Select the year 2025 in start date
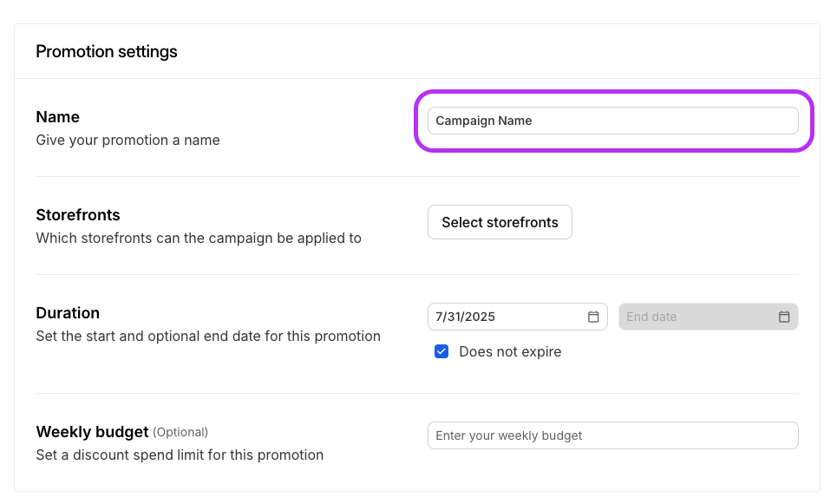This screenshot has width=837, height=504. coord(480,317)
